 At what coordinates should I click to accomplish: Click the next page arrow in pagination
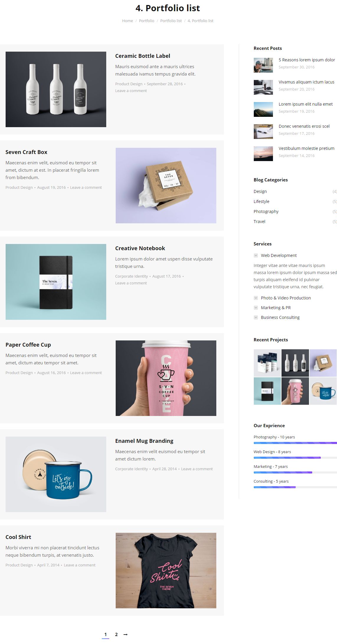pyautogui.click(x=125, y=634)
